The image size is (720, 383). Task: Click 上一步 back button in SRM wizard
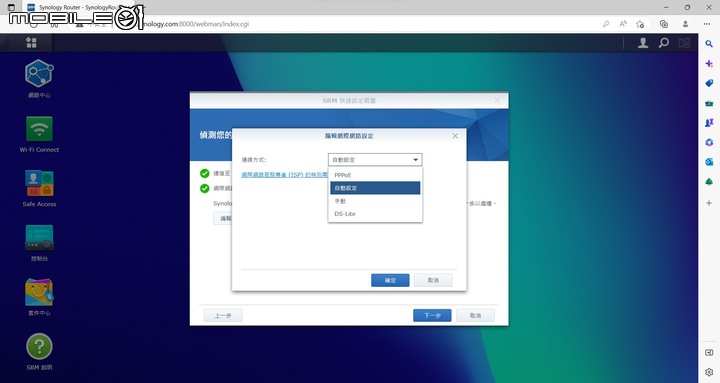pos(223,315)
